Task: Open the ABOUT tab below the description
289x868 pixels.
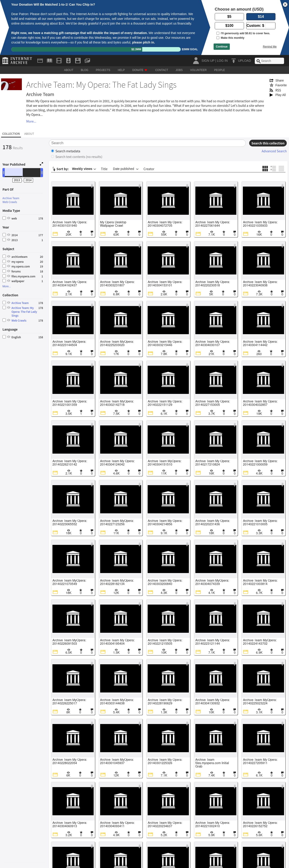Action: tap(29, 134)
